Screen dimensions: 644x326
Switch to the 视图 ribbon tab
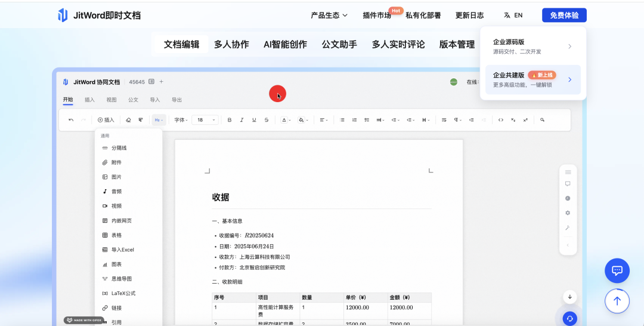coord(112,100)
